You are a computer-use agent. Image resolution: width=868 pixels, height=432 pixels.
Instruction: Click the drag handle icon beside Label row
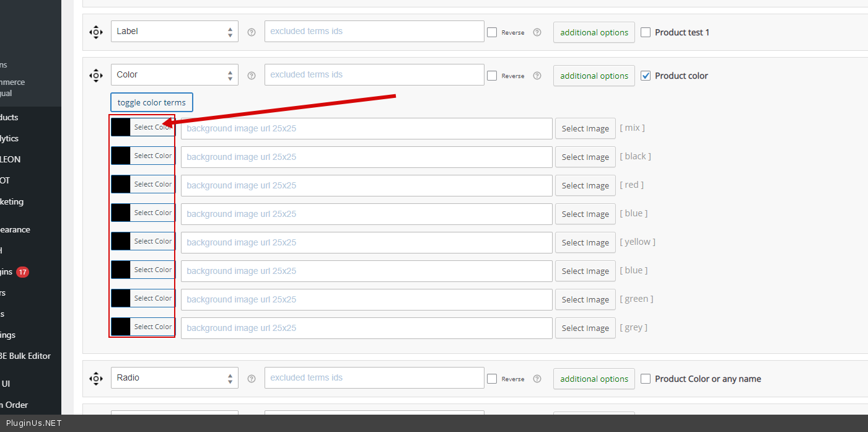(96, 32)
